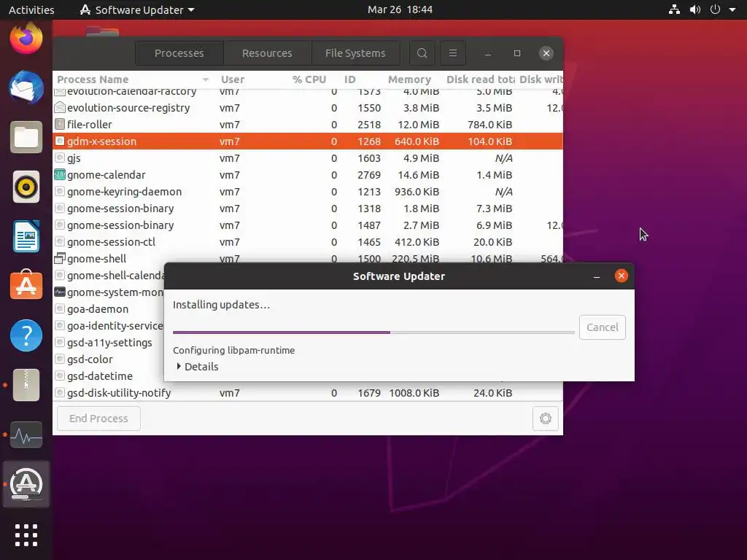Expand Details in Software Updater

click(x=197, y=367)
